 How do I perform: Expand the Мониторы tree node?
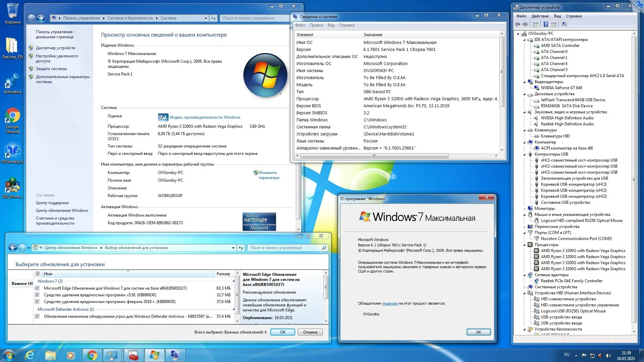525,209
